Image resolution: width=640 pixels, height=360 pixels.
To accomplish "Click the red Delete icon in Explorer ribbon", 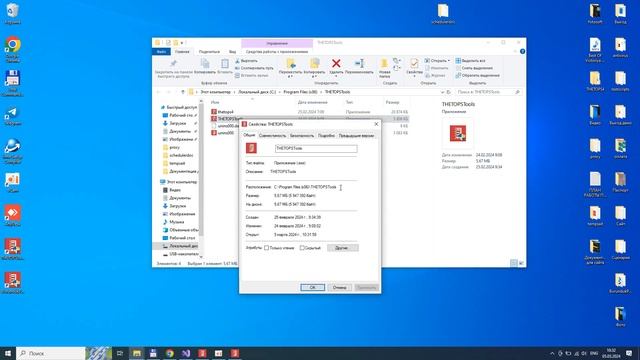I will 336,64.
